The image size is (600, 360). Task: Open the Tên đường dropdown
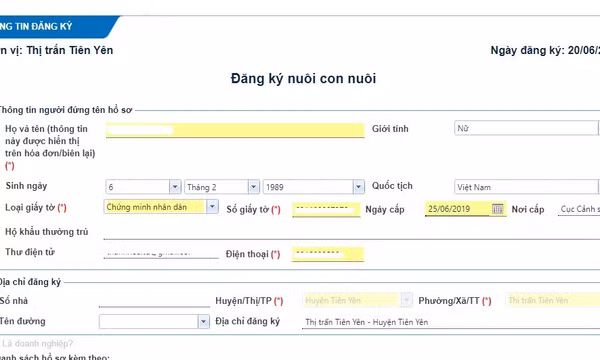[203, 321]
